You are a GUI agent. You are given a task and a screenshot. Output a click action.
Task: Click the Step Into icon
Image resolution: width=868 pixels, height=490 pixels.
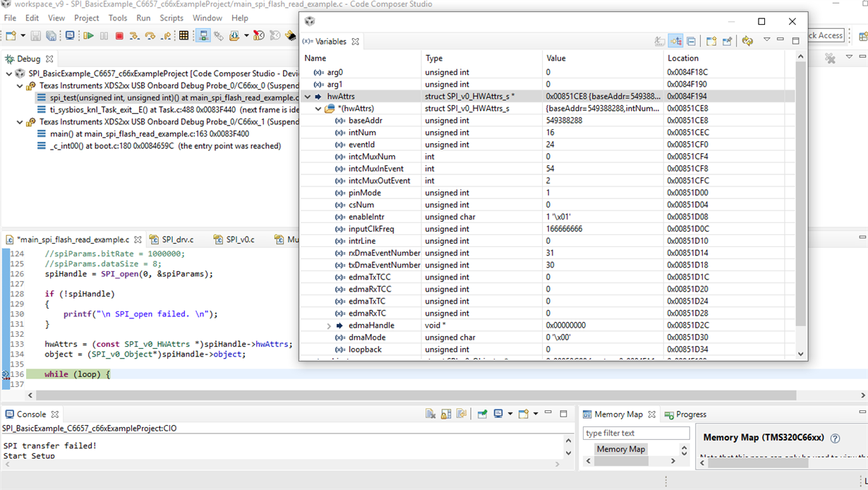(x=134, y=36)
